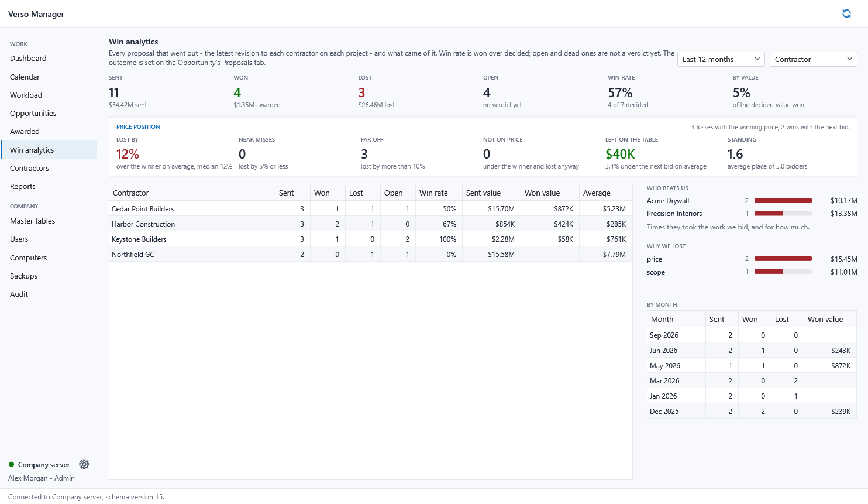This screenshot has height=504, width=868.
Task: Sort contractor table by Open header
Action: click(x=398, y=193)
